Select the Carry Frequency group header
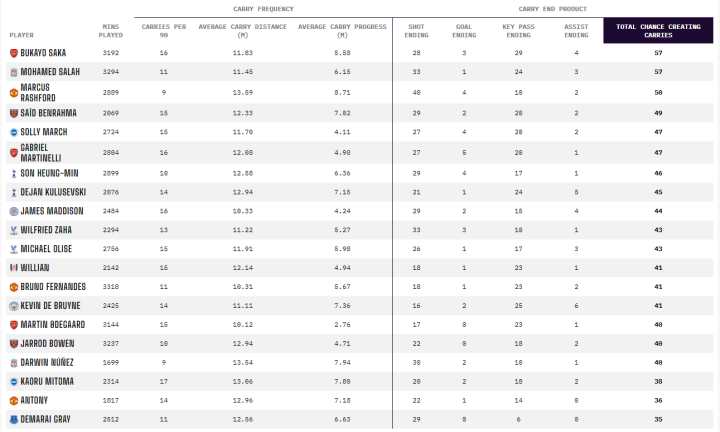 pyautogui.click(x=261, y=8)
